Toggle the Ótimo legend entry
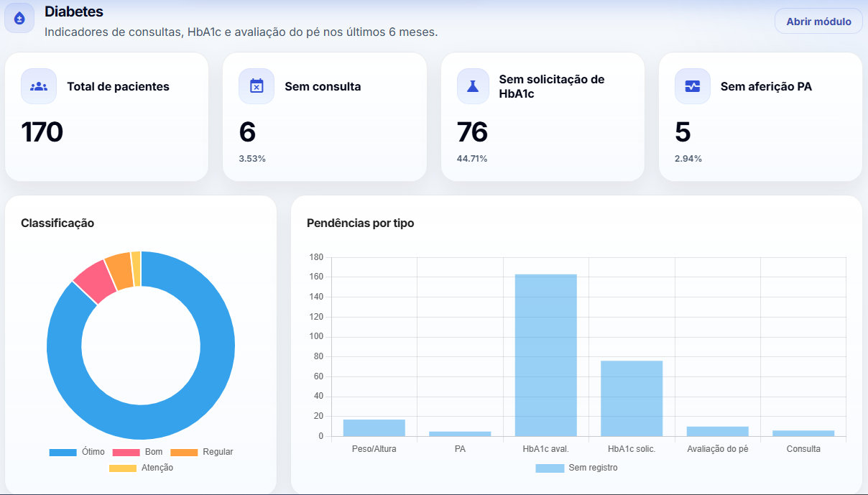The height and width of the screenshot is (495, 868). coord(77,452)
